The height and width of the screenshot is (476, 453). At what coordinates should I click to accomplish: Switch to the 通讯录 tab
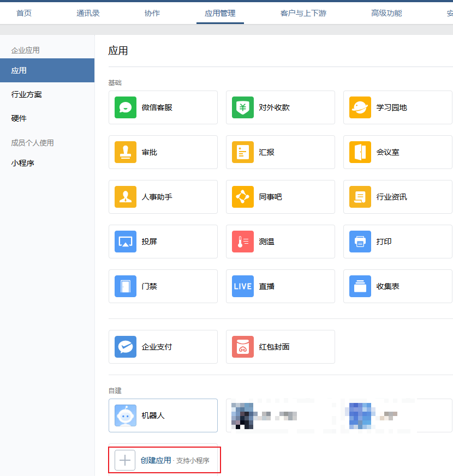click(x=88, y=13)
